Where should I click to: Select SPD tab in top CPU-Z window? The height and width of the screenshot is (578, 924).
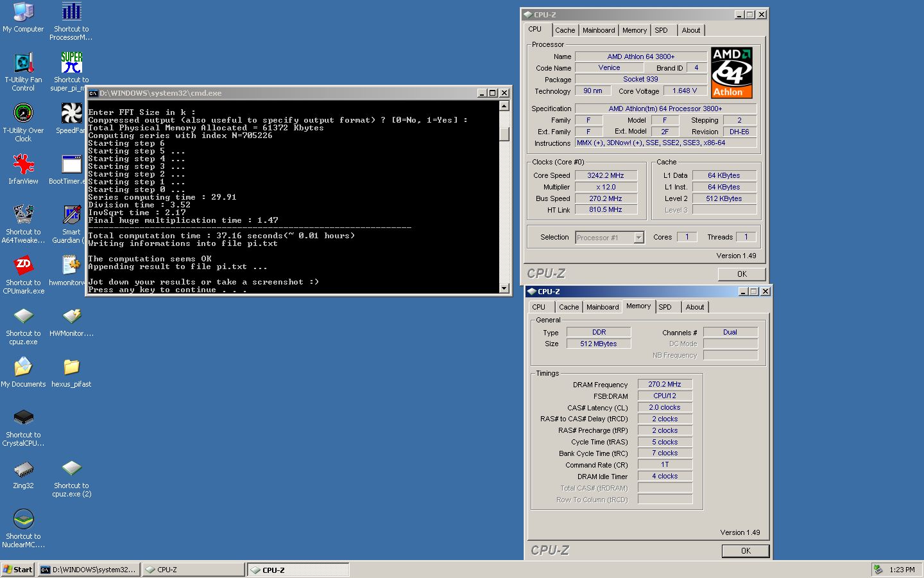click(661, 30)
